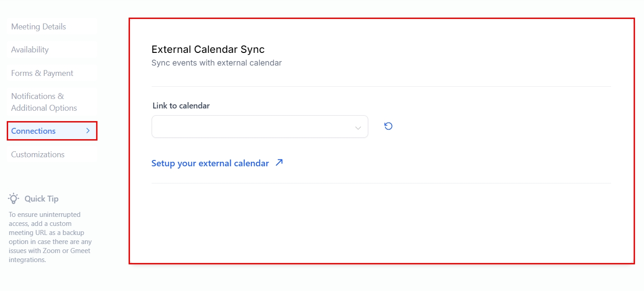Open the Setup your external calendar link
This screenshot has height=291, width=644.
coord(210,163)
